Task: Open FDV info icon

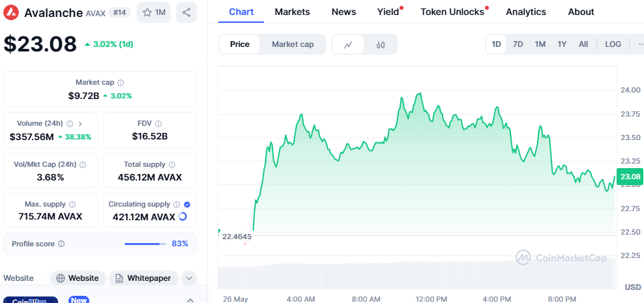Action: coord(158,123)
